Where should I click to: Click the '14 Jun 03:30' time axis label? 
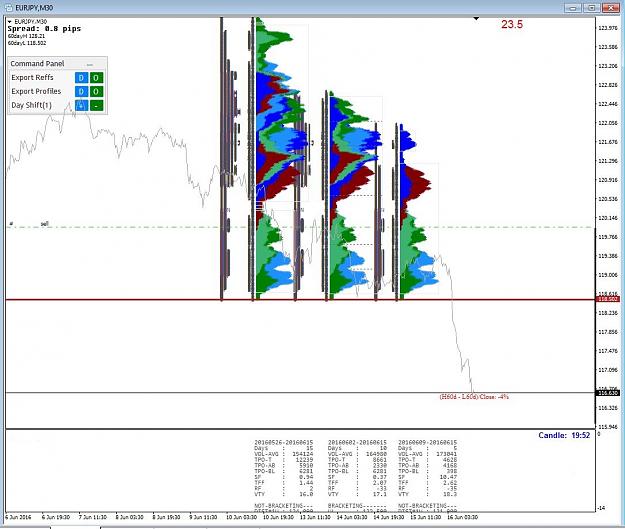tap(352, 517)
